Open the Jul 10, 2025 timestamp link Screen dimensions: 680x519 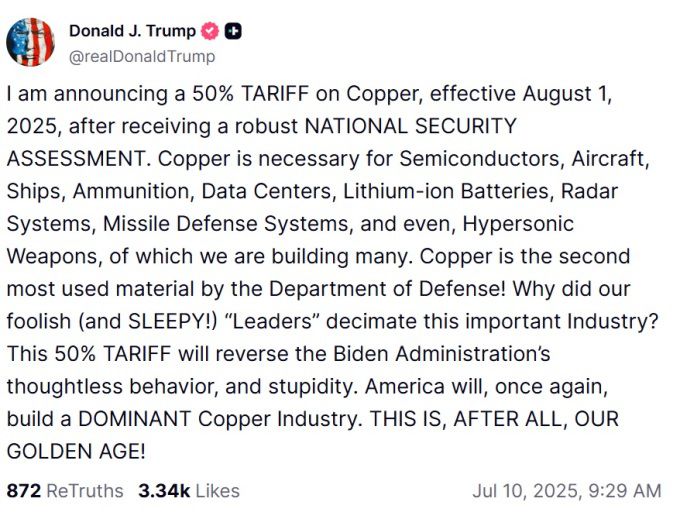(566, 491)
